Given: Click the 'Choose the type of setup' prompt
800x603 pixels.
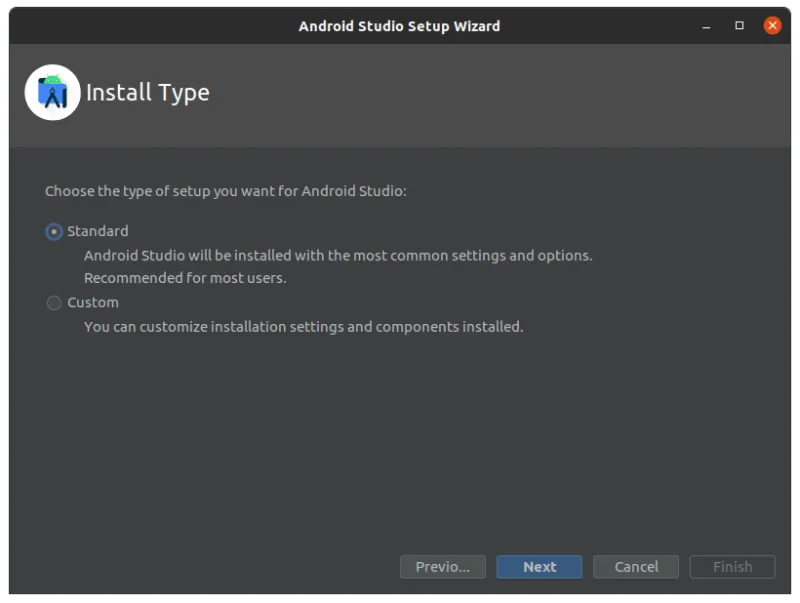Looking at the screenshot, I should point(226,191).
